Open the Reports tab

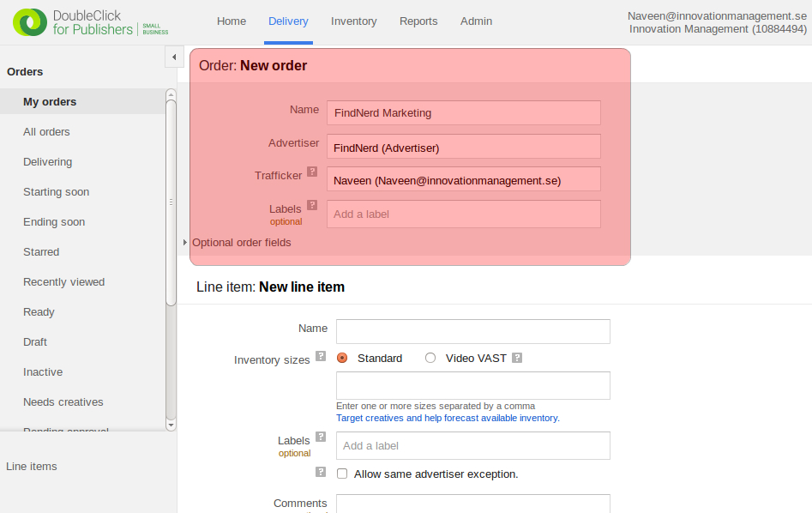pyautogui.click(x=418, y=21)
